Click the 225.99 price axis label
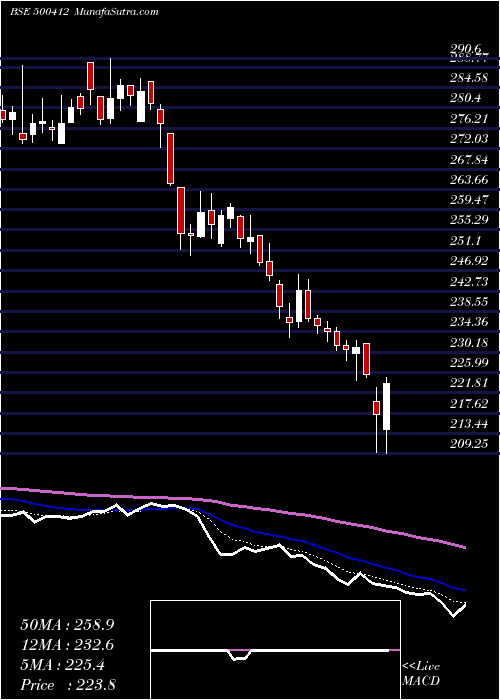Screen dimensions: 500x700 click(x=469, y=362)
